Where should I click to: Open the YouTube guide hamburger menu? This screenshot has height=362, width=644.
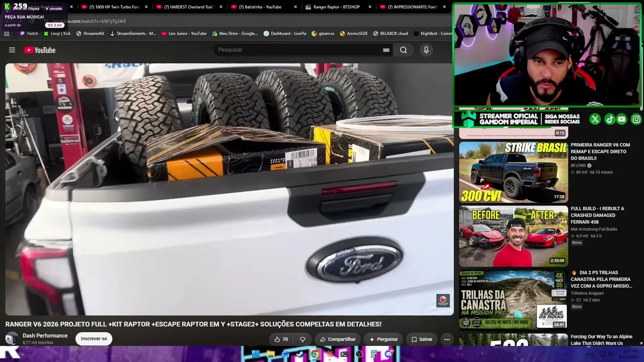[x=12, y=50]
